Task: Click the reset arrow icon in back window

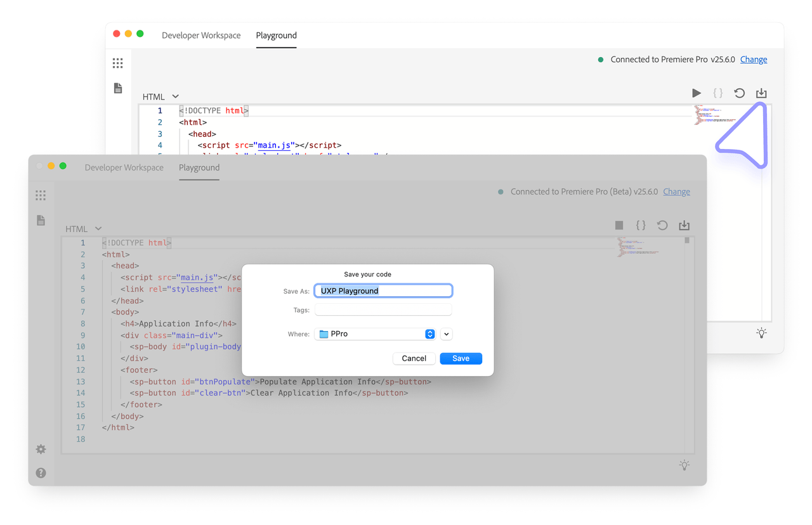Action: 739,93
